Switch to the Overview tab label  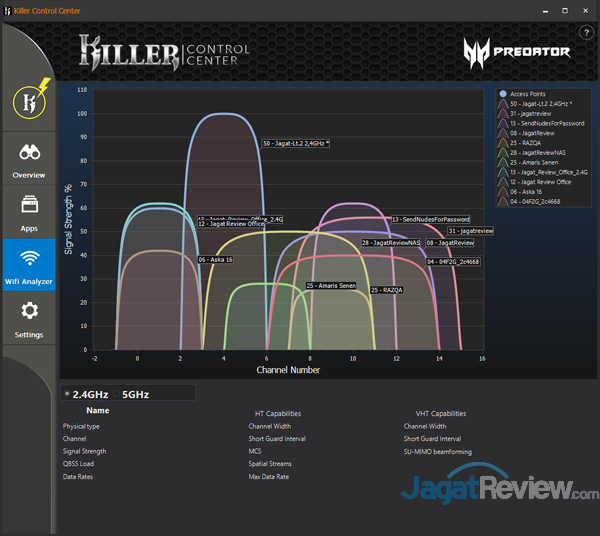[x=29, y=175]
